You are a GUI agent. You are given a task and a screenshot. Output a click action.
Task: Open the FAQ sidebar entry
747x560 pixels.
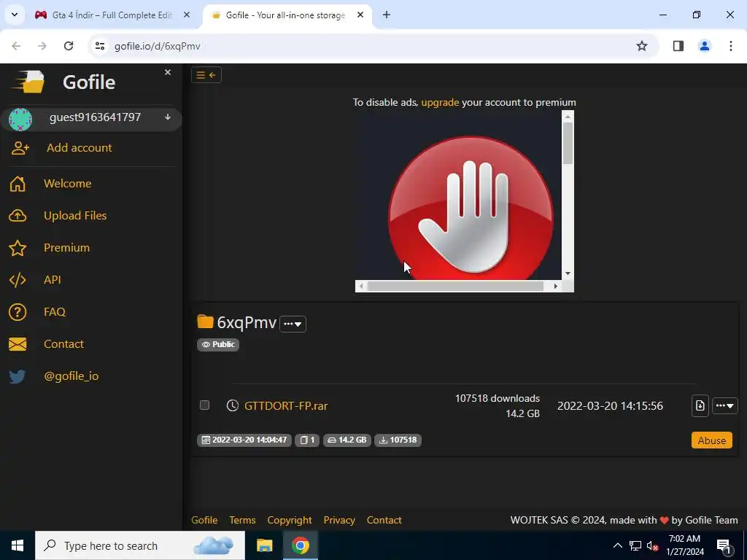click(54, 311)
